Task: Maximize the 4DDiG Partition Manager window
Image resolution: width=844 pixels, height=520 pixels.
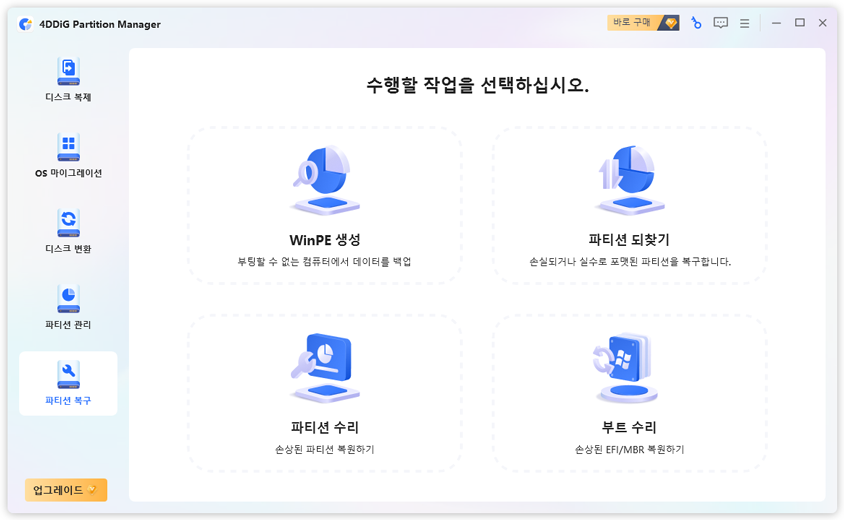Action: [x=800, y=23]
